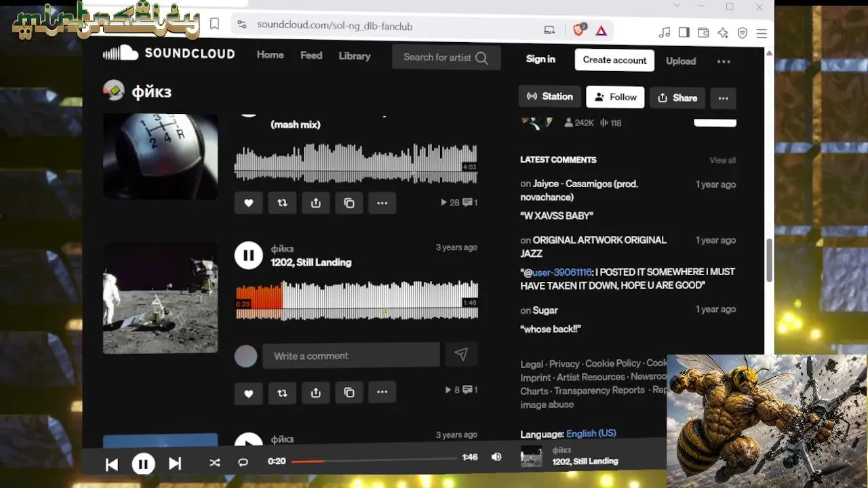Change language from English (US)
The image size is (868, 488).
591,433
